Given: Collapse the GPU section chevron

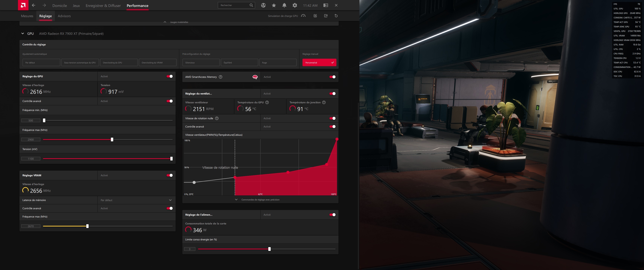Looking at the screenshot, I should point(23,34).
